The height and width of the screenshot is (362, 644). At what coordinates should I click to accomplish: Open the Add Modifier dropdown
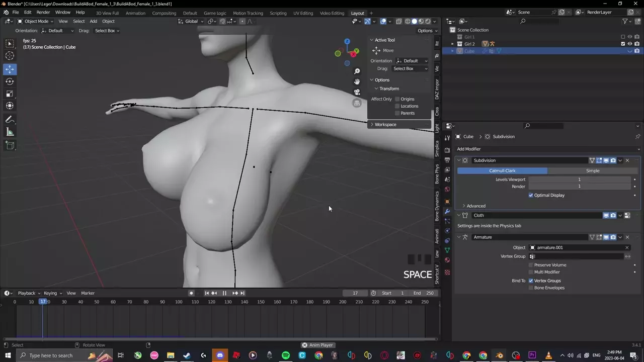click(x=547, y=149)
